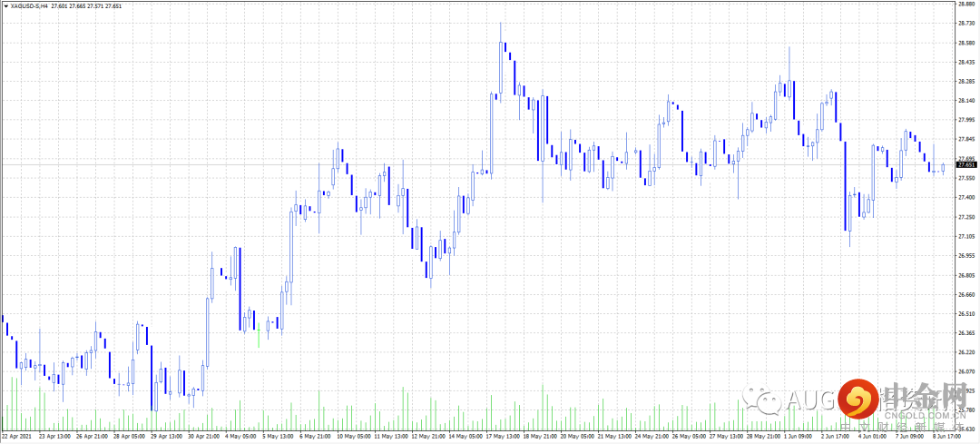Click the 27.845 price axis label
Image resolution: width=980 pixels, height=444 pixels.
pos(966,140)
